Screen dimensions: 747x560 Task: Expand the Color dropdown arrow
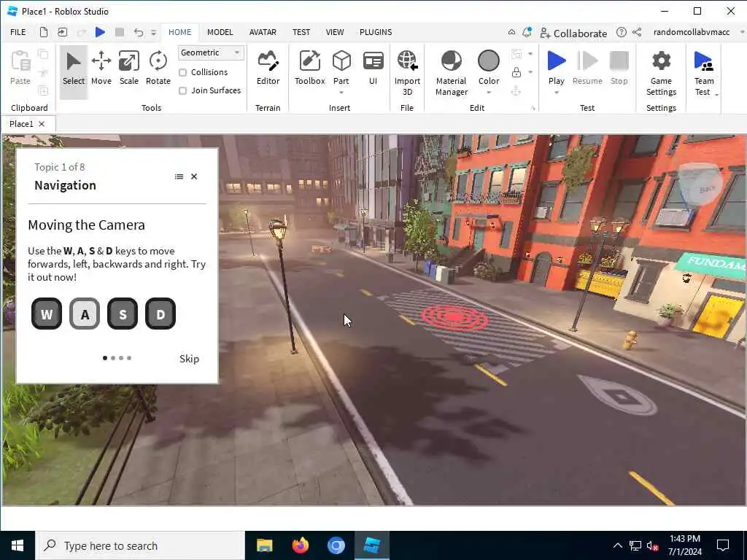tap(488, 93)
